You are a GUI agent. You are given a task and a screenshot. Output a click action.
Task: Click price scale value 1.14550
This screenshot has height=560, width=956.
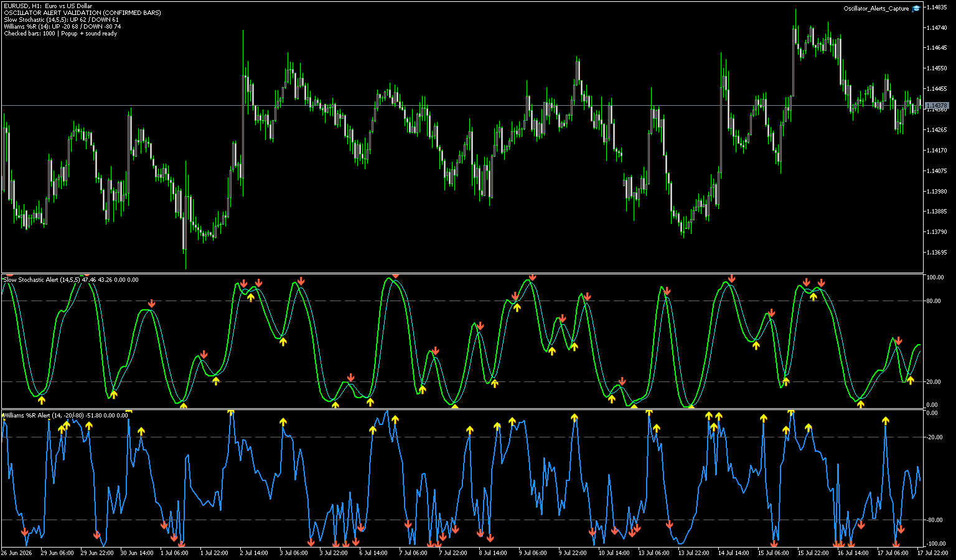coord(937,68)
